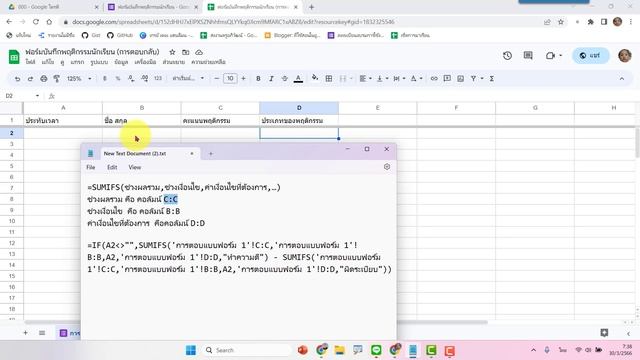Screen dimensions: 640x360
Task: Click the cloud save status icon
Action: click(x=199, y=52)
